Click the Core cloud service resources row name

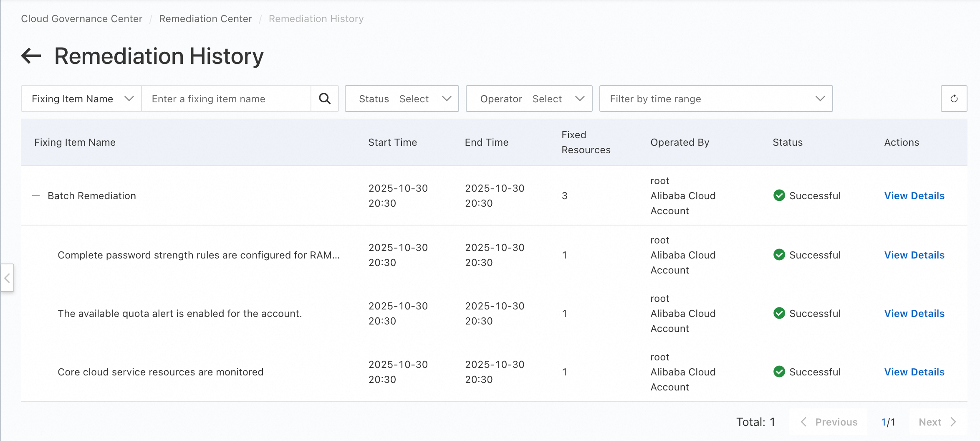click(161, 372)
